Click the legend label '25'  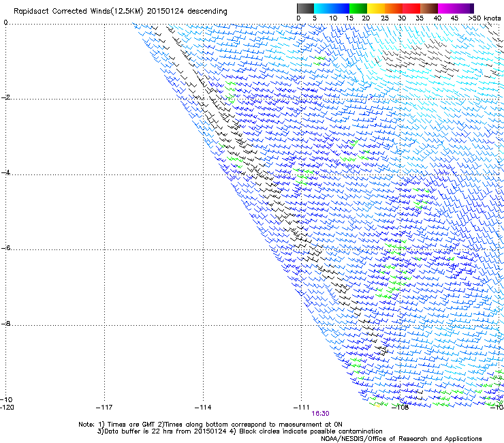pos(385,18)
